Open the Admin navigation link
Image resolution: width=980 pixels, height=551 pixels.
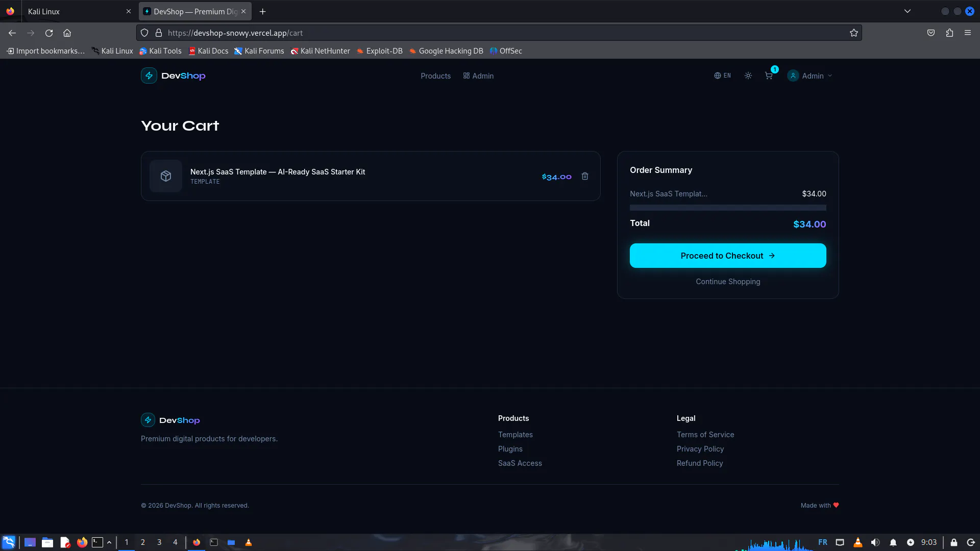click(478, 76)
